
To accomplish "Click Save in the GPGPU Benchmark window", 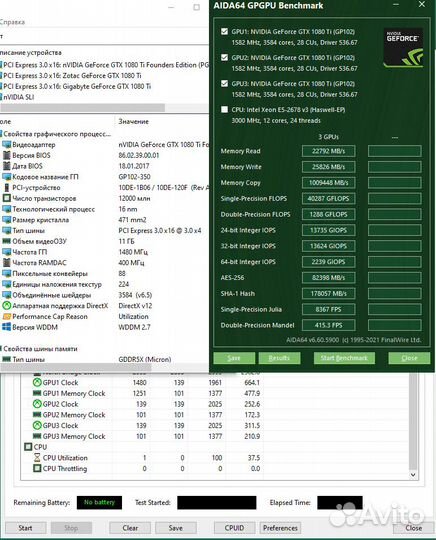I will [234, 358].
